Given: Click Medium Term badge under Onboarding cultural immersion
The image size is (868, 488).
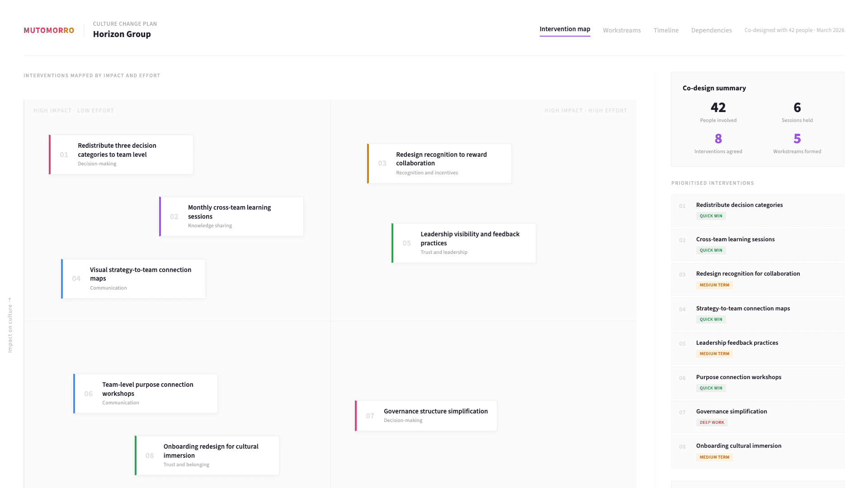Looking at the screenshot, I should [714, 457].
